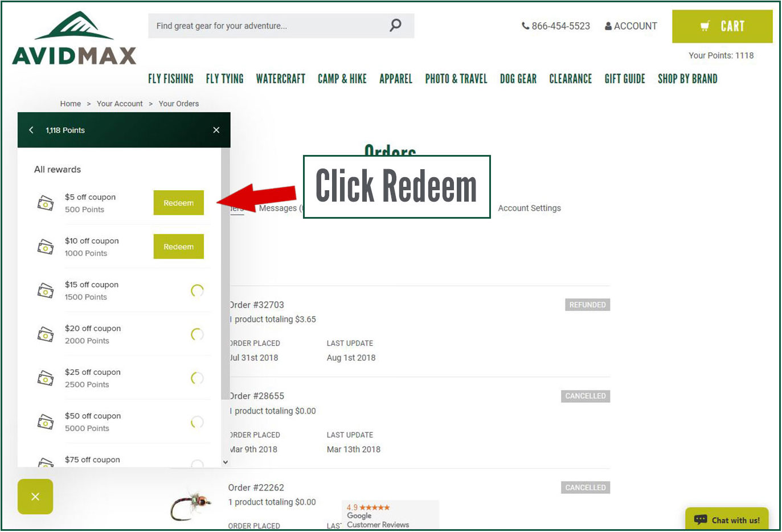Click the $25 off coupon progress ring
This screenshot has height=532, width=782.
click(197, 378)
